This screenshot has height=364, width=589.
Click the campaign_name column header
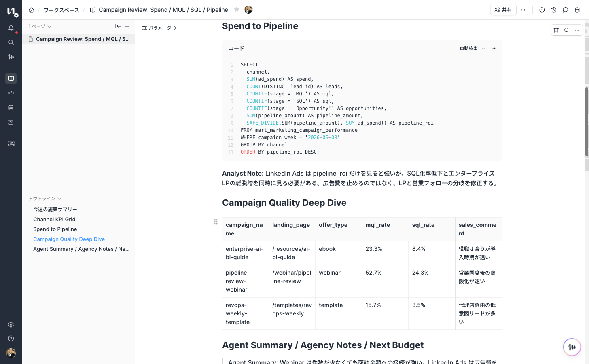tap(245, 229)
